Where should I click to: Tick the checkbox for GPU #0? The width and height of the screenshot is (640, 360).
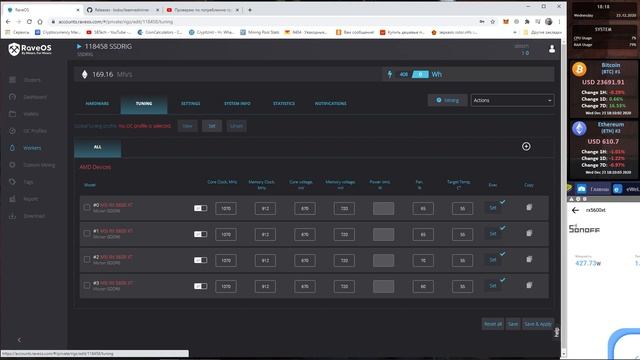[x=87, y=207]
